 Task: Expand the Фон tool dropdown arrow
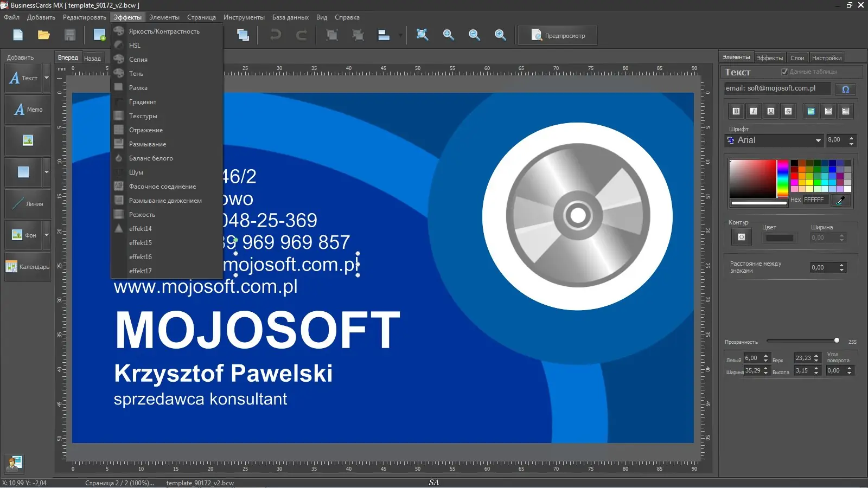click(x=47, y=235)
